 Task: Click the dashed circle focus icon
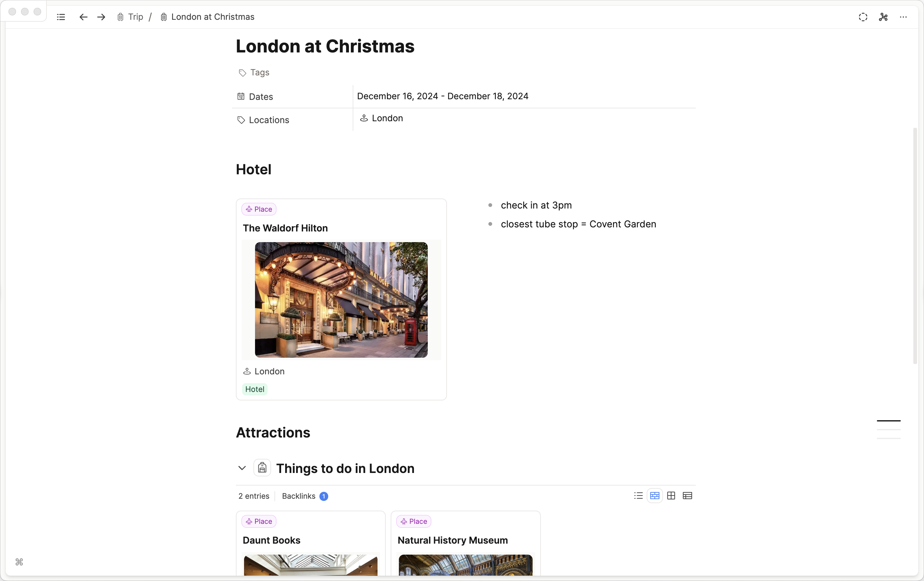(x=863, y=17)
